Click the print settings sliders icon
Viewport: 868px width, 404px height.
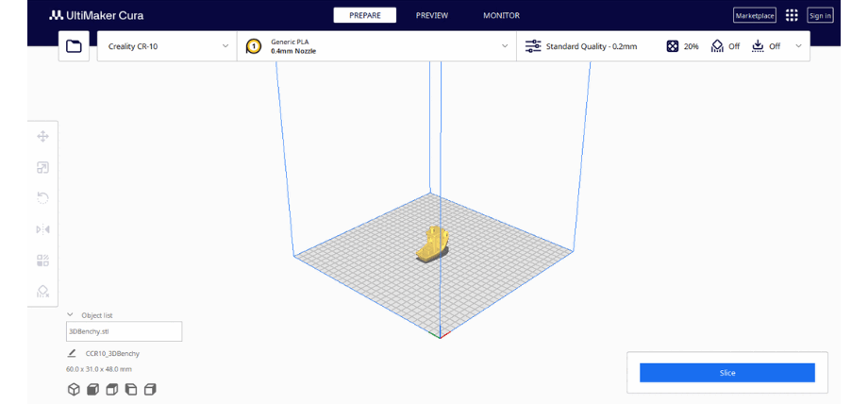click(x=533, y=46)
